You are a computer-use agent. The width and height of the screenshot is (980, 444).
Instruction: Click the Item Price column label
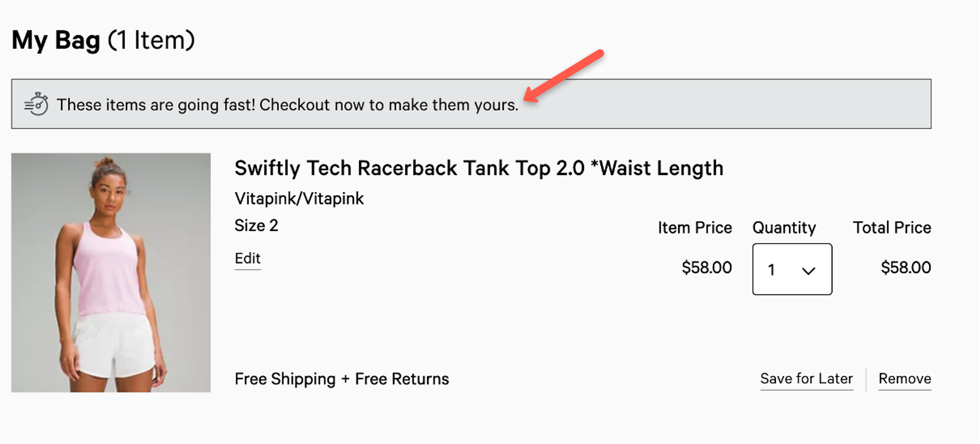[695, 227]
